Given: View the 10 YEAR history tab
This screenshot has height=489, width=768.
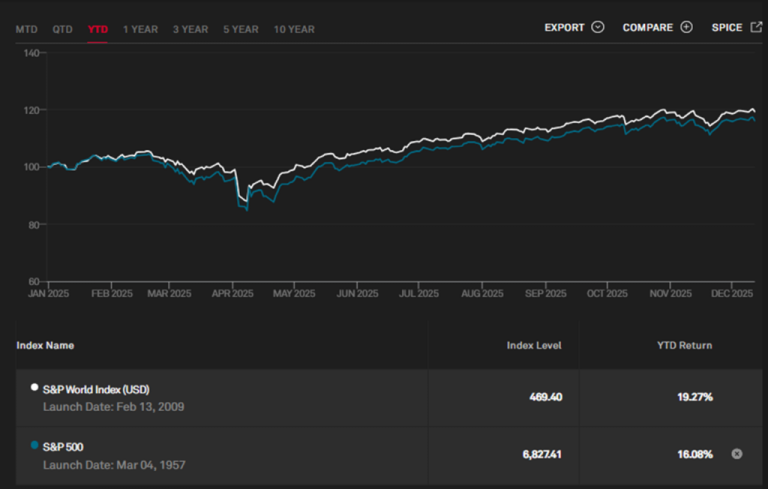Looking at the screenshot, I should 294,29.
